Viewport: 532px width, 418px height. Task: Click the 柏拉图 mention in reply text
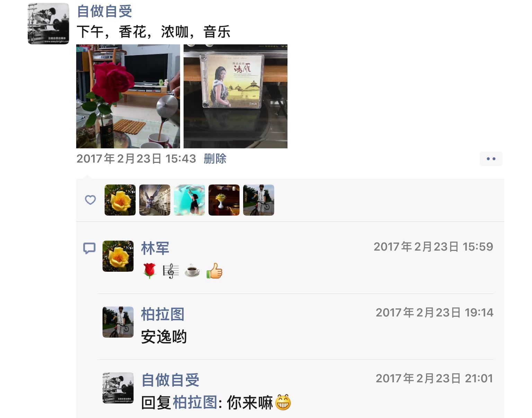[195, 403]
